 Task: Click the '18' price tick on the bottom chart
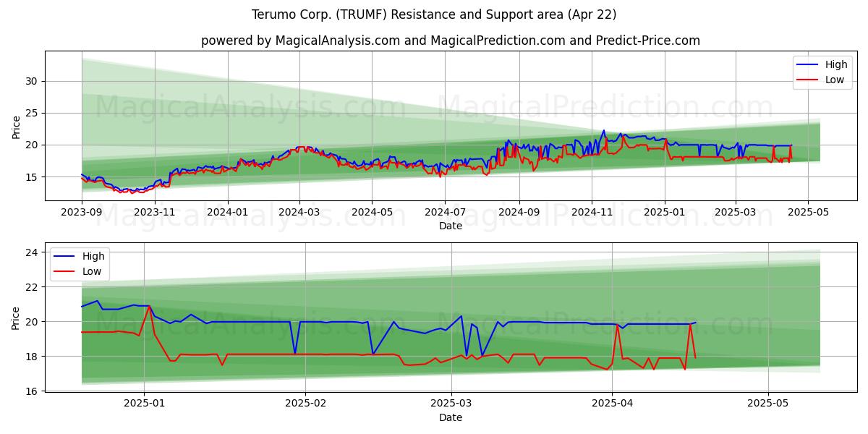33,357
